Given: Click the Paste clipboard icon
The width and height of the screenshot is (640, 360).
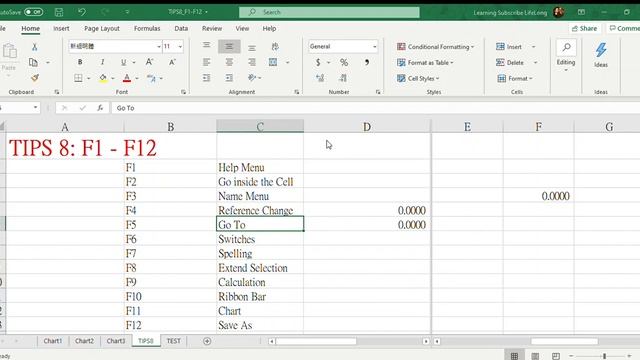Looking at the screenshot, I should (x=10, y=51).
